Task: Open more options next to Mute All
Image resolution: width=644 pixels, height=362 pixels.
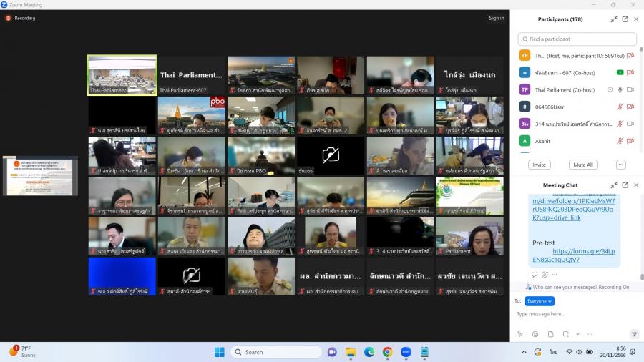Action: coord(620,165)
